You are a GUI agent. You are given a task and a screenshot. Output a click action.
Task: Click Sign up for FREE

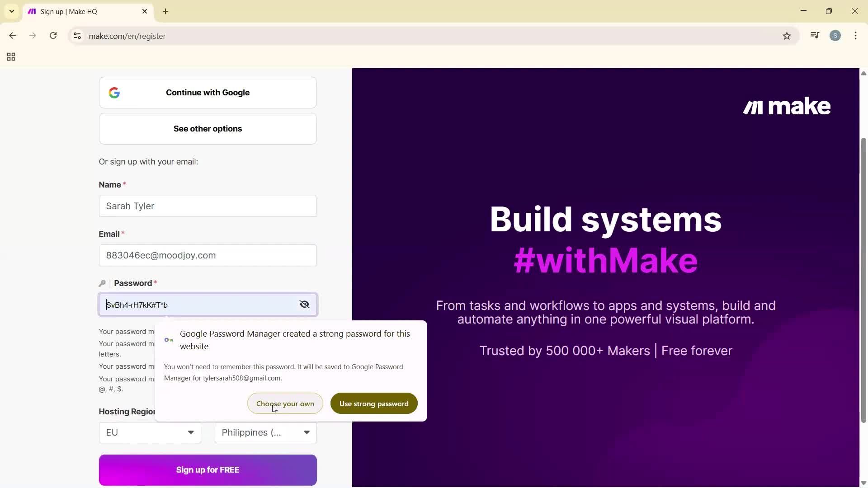[208, 469]
